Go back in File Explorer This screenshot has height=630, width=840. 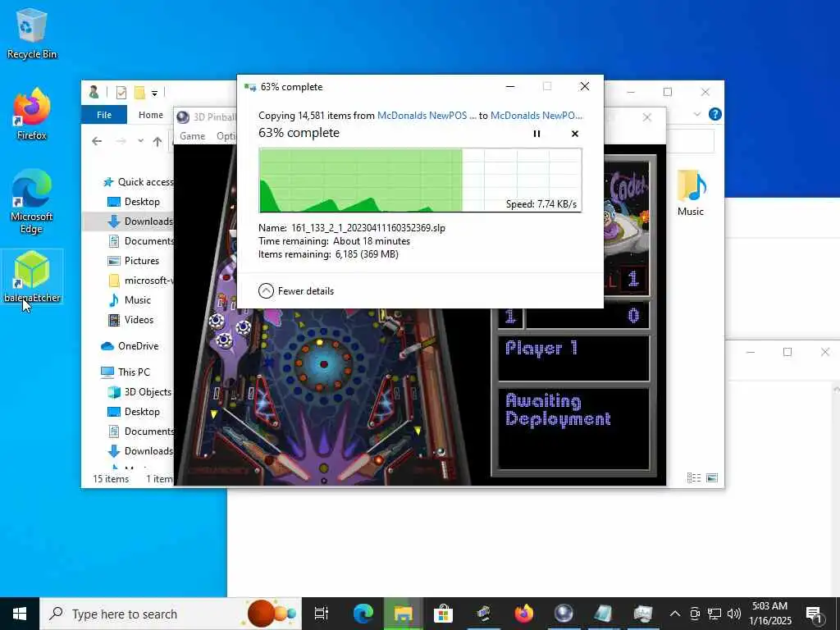click(x=97, y=141)
